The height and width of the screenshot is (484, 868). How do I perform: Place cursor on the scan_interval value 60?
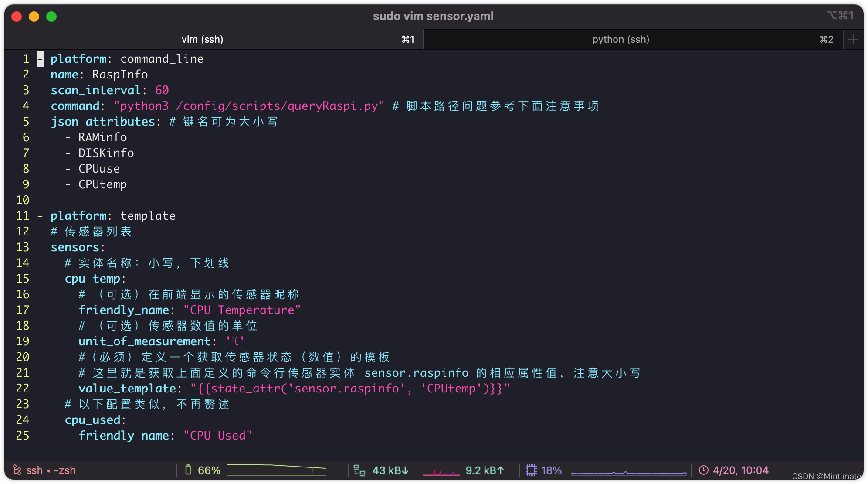pyautogui.click(x=162, y=90)
